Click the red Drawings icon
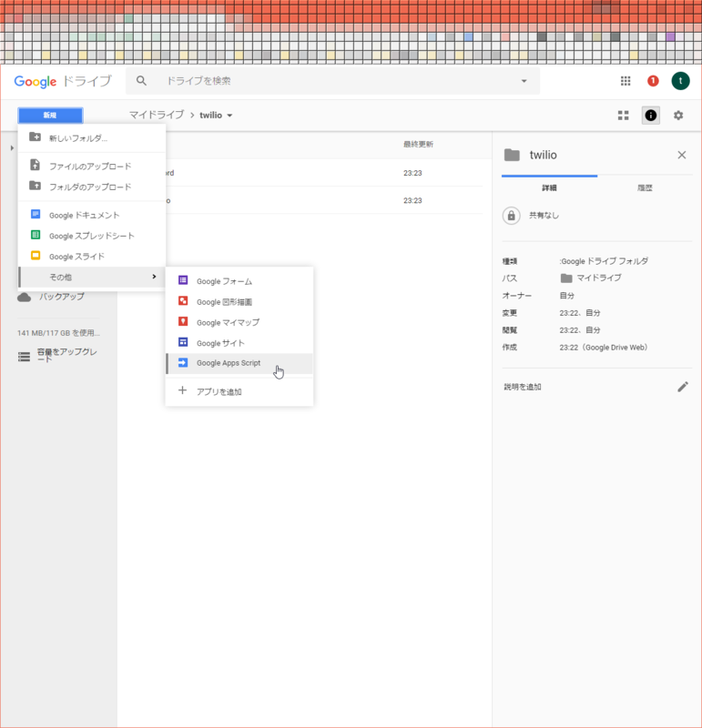The image size is (702, 728). pos(183,301)
